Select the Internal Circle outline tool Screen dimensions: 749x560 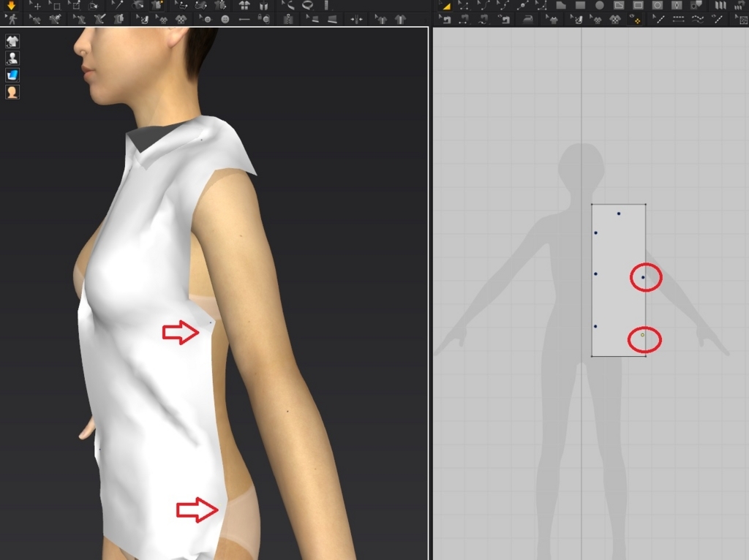click(x=658, y=5)
